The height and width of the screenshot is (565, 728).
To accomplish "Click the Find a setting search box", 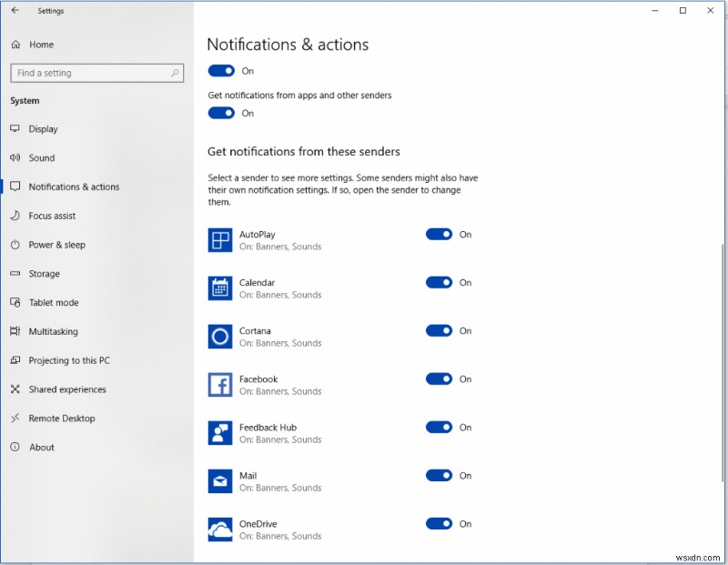I will click(96, 73).
